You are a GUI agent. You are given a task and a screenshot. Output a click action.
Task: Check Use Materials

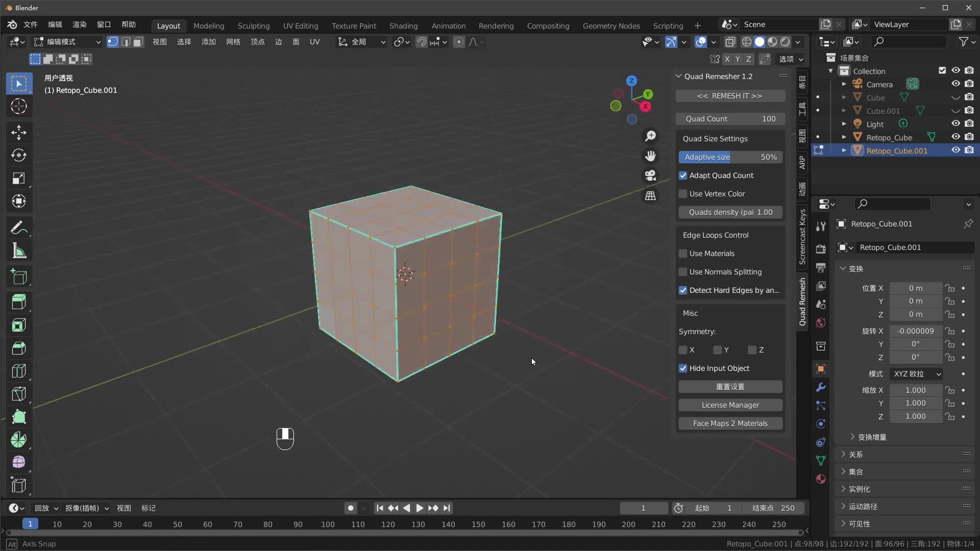click(x=683, y=254)
